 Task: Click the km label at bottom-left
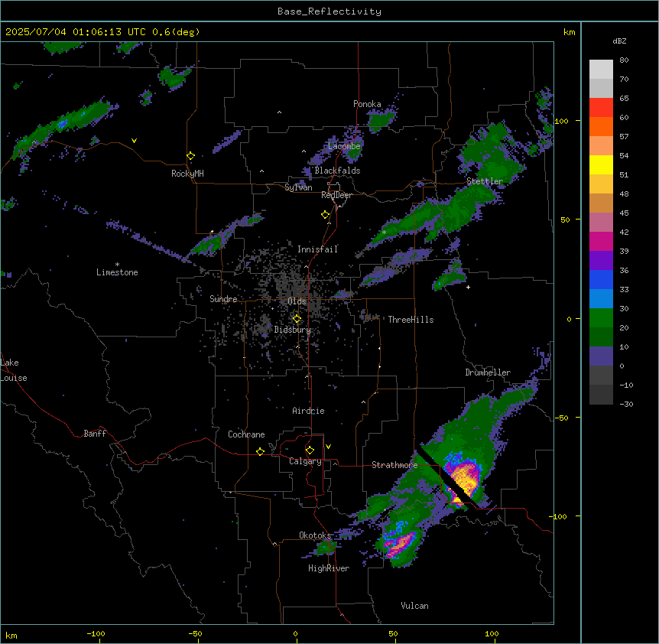(11, 635)
